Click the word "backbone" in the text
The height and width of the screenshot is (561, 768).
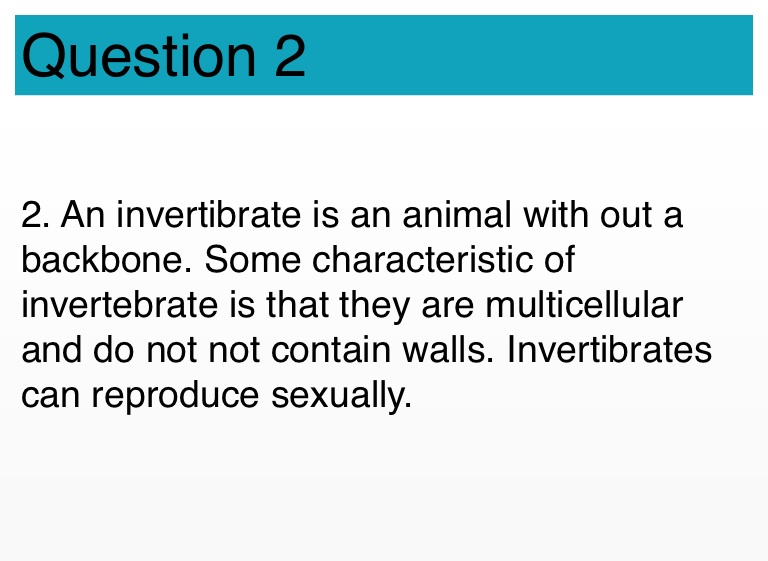tap(104, 260)
